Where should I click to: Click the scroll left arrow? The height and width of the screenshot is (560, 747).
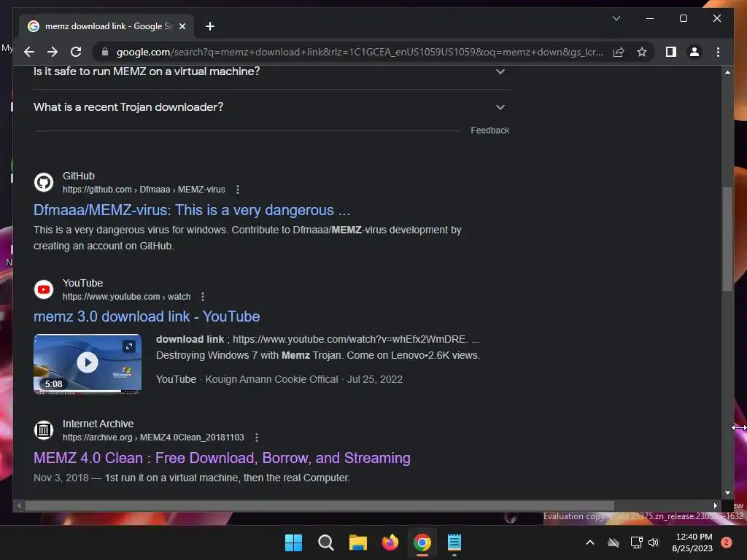[19, 506]
